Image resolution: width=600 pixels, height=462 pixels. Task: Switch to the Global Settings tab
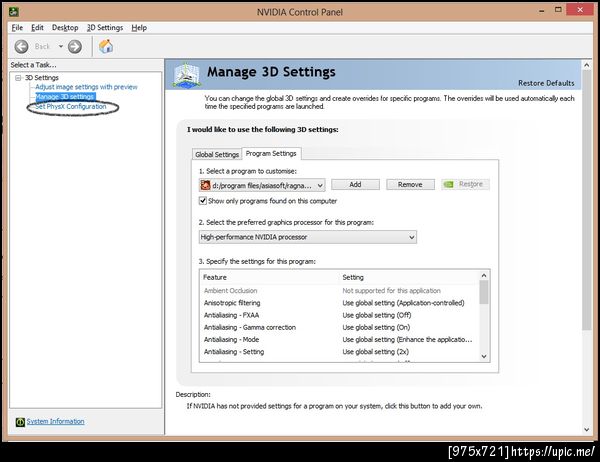click(217, 154)
